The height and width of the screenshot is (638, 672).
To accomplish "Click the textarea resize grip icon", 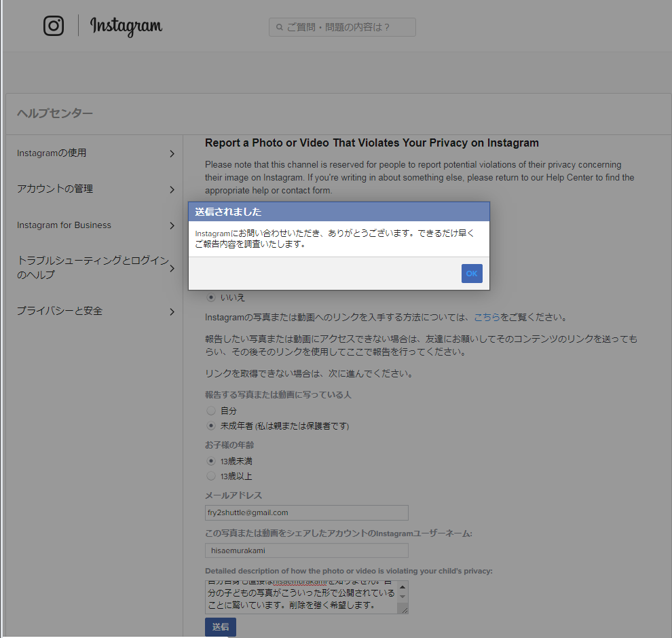I will point(404,609).
